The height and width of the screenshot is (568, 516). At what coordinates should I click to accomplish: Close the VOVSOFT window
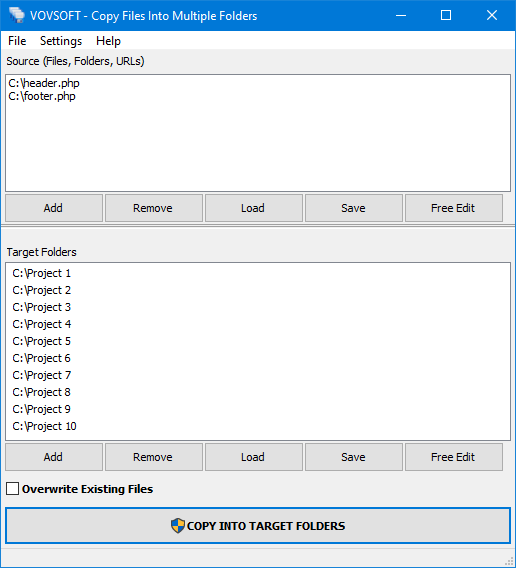492,15
